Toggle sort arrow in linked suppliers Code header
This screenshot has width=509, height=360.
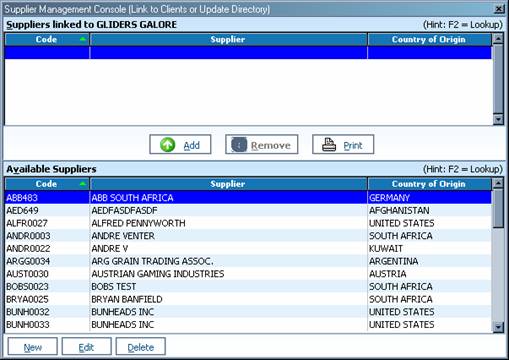pos(83,39)
